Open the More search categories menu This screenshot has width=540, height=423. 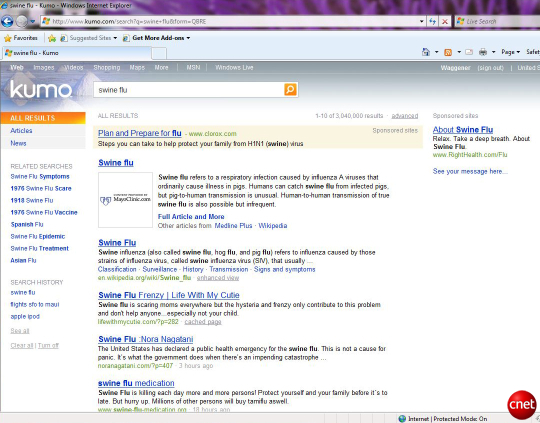coord(161,68)
